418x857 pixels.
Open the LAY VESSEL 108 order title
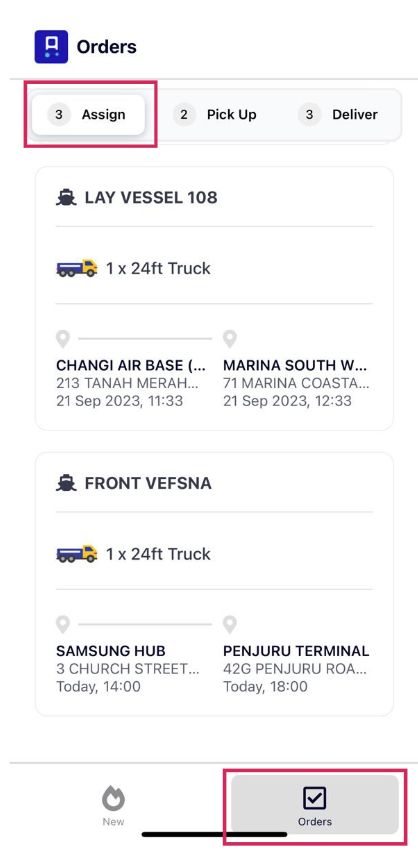151,197
